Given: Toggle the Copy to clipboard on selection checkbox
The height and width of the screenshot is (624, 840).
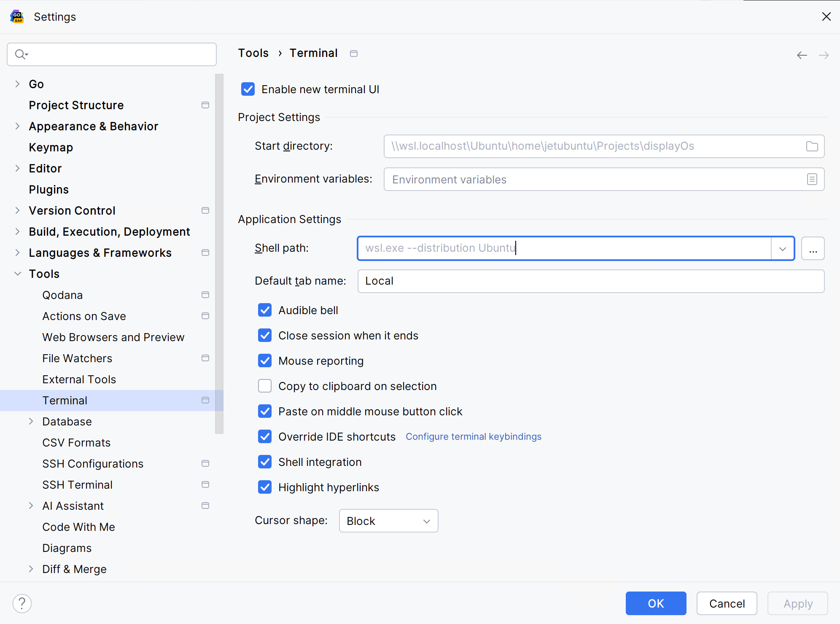Looking at the screenshot, I should [265, 386].
